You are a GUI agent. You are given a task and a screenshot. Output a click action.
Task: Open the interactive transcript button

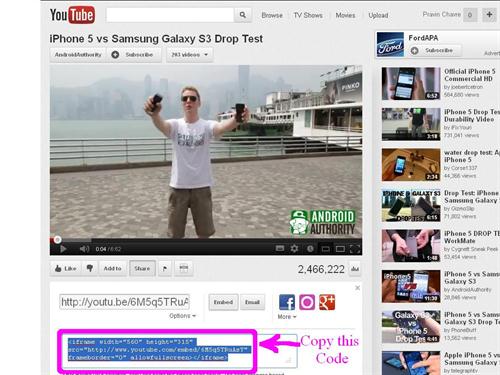(x=184, y=268)
